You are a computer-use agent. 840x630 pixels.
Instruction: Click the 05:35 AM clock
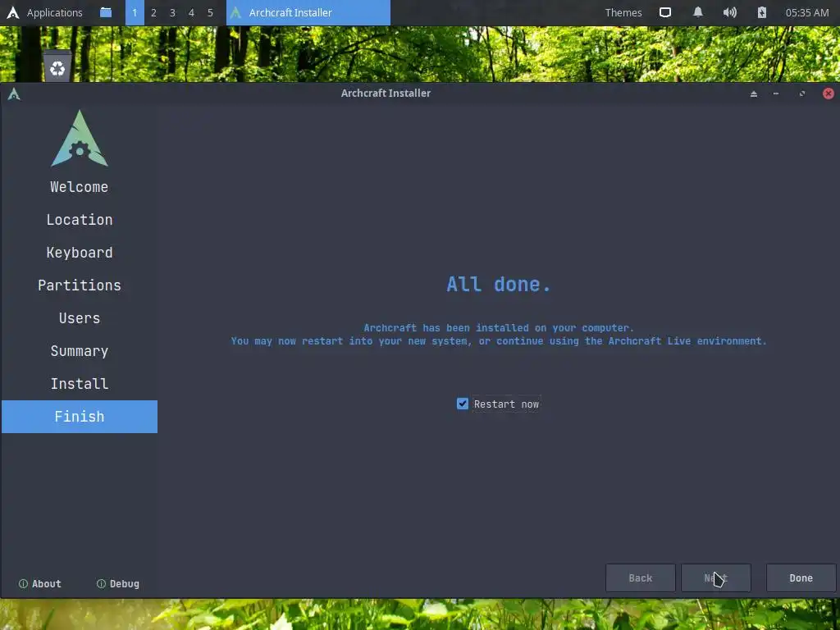[x=807, y=12]
